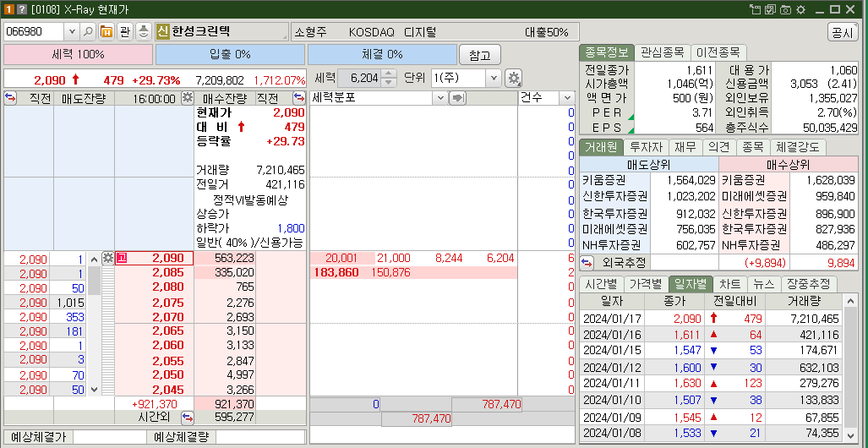Click the stock code input 066980
This screenshot has height=448, width=868.
pos(35,31)
